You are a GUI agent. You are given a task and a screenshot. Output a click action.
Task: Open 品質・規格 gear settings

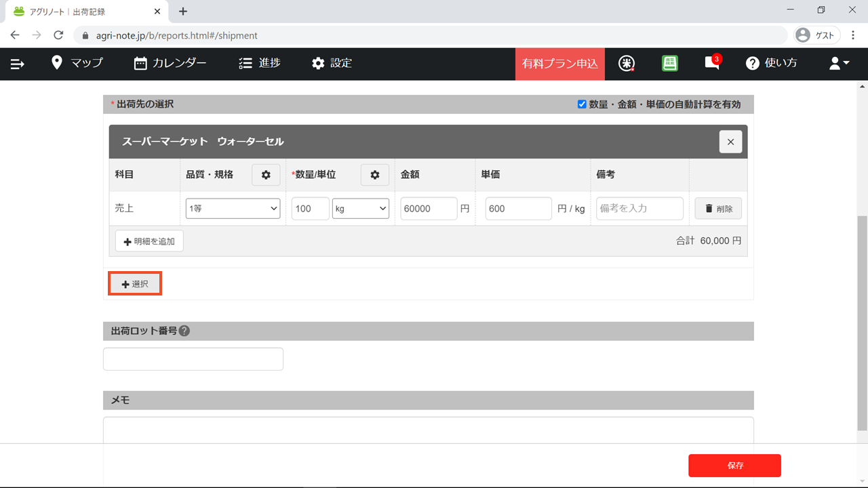266,175
